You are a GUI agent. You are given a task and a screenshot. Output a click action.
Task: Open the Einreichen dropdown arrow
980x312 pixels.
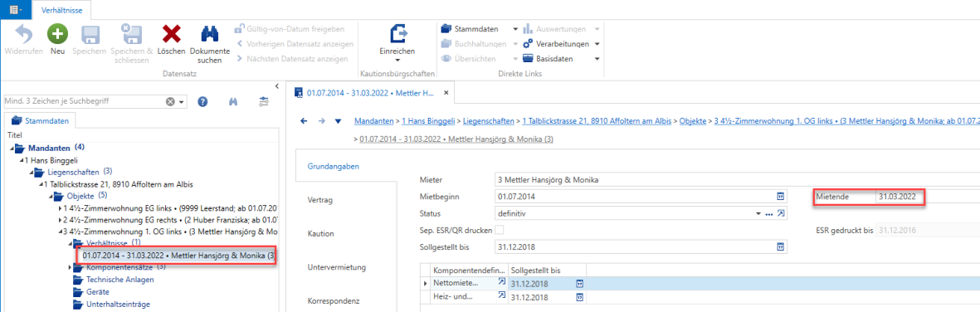pyautogui.click(x=397, y=61)
